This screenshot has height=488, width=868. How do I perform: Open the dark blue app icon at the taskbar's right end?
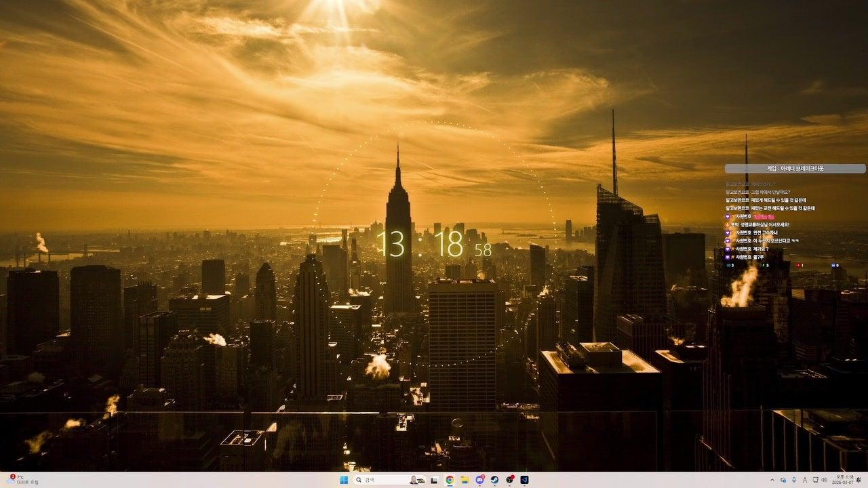coord(525,480)
